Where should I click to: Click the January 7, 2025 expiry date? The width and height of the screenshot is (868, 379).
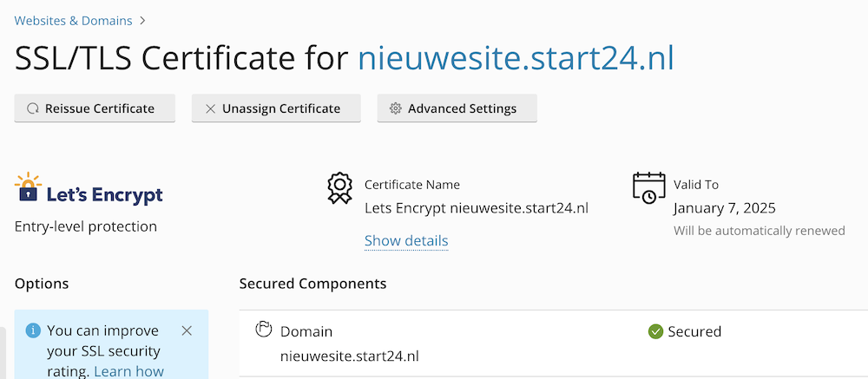(x=724, y=208)
